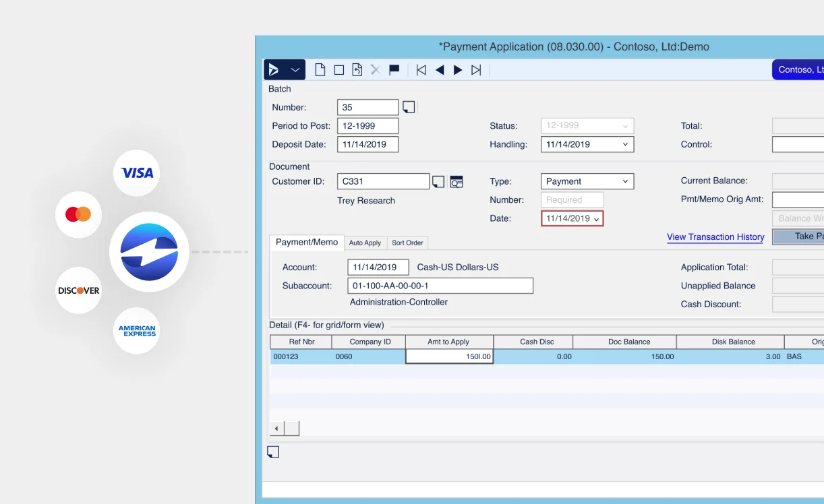Viewport: 824px width, 504px height.
Task: Click the Customer ID field
Action: (383, 181)
